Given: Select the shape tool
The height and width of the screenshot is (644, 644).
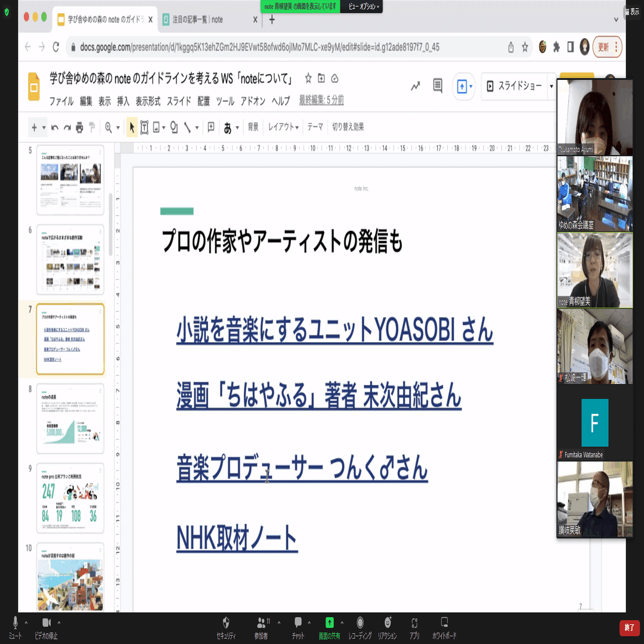Looking at the screenshot, I should pos(174,128).
